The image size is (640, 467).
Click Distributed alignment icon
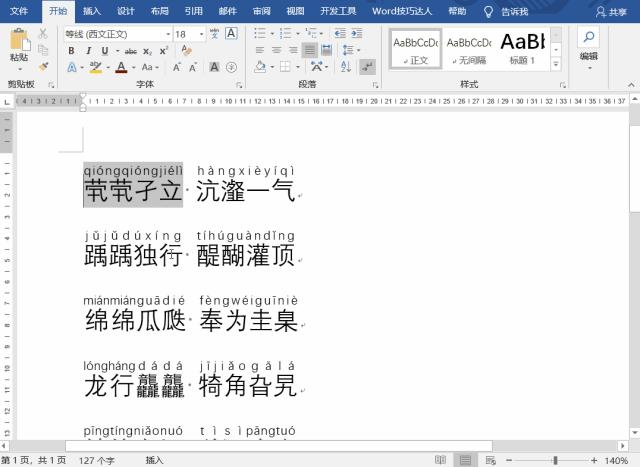click(327, 50)
